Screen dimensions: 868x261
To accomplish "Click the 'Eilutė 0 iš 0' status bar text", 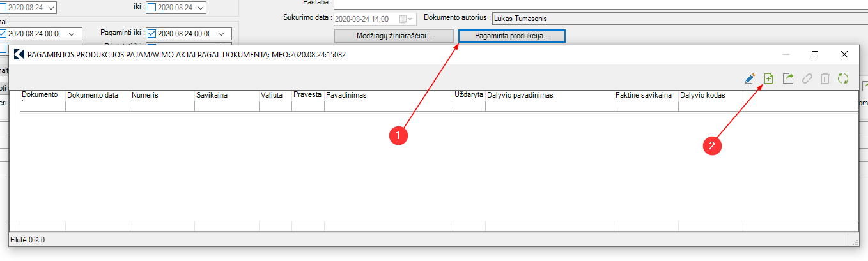I will pyautogui.click(x=28, y=241).
